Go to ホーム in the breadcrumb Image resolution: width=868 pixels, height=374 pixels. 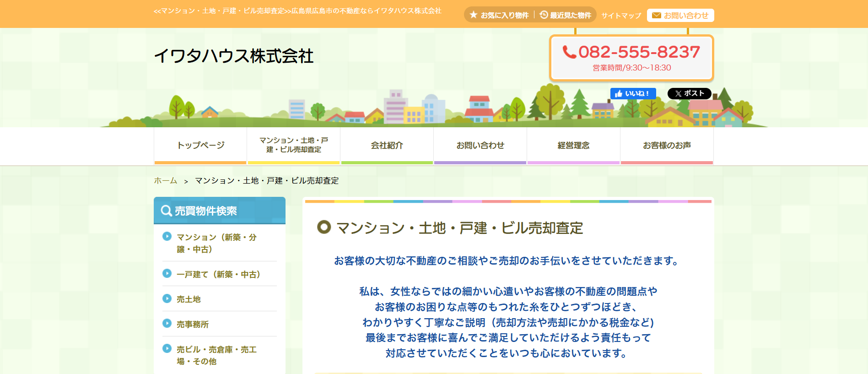(x=166, y=180)
